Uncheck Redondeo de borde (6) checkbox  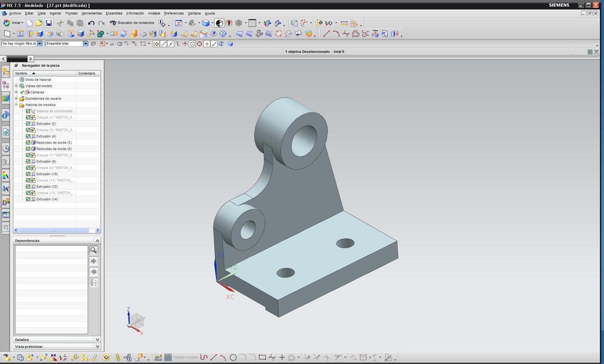(x=28, y=149)
